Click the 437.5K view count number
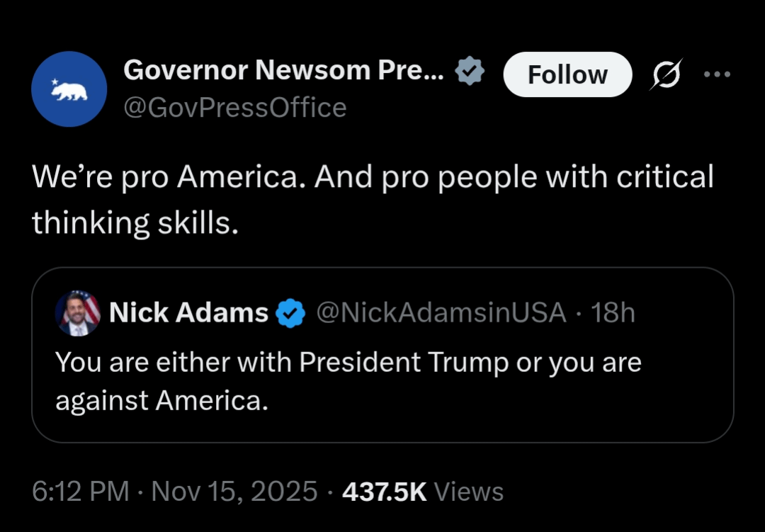 385,491
